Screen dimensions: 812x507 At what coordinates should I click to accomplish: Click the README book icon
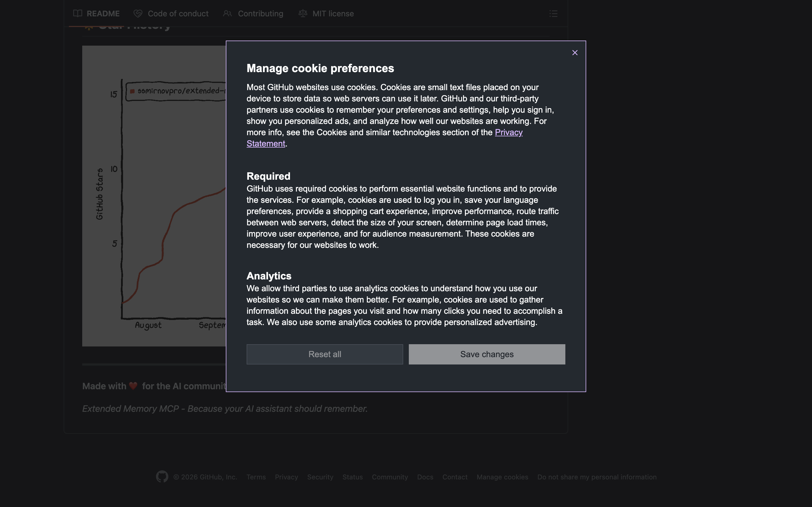(78, 14)
